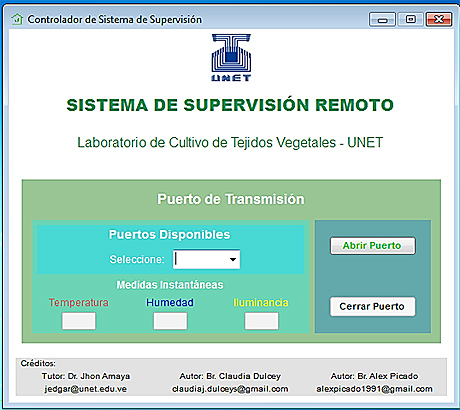The image size is (460, 410).
Task: Click the SISTEMA DE SUPERVISIÓN REMOTO heading
Action: pos(230,105)
